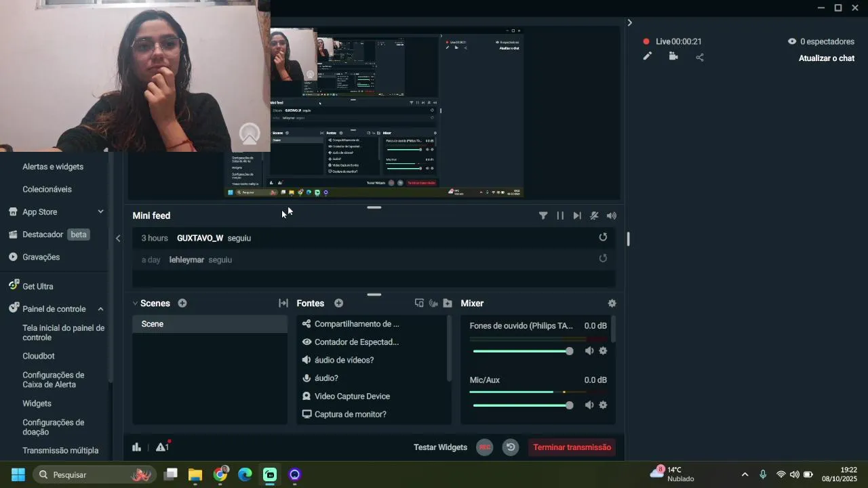
Task: Open Streamlabs from the taskbar
Action: [270, 474]
